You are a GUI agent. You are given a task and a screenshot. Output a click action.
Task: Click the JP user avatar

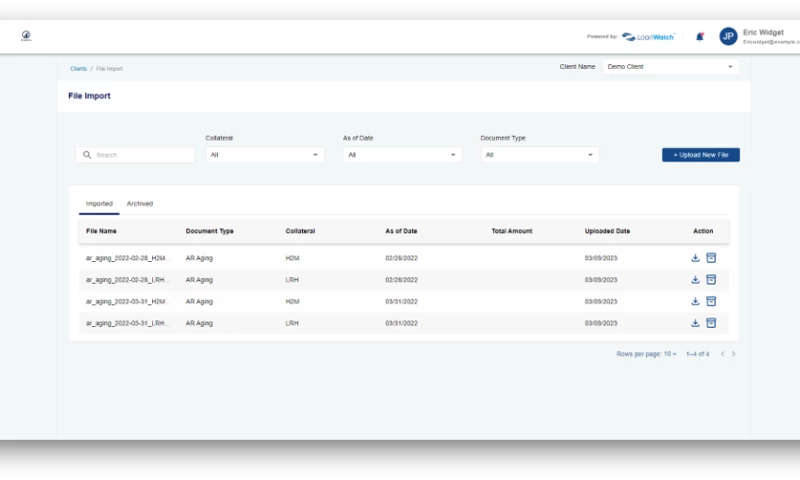(728, 37)
